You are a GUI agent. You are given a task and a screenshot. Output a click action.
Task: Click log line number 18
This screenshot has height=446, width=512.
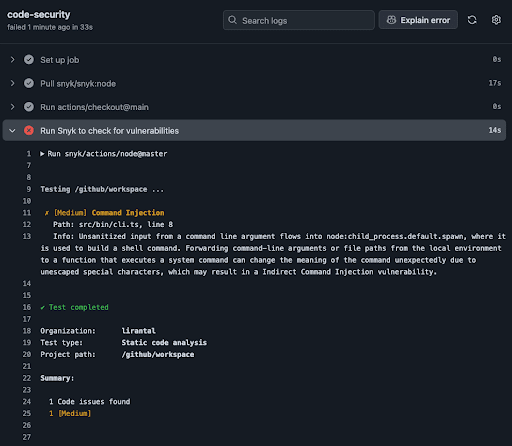coord(27,331)
